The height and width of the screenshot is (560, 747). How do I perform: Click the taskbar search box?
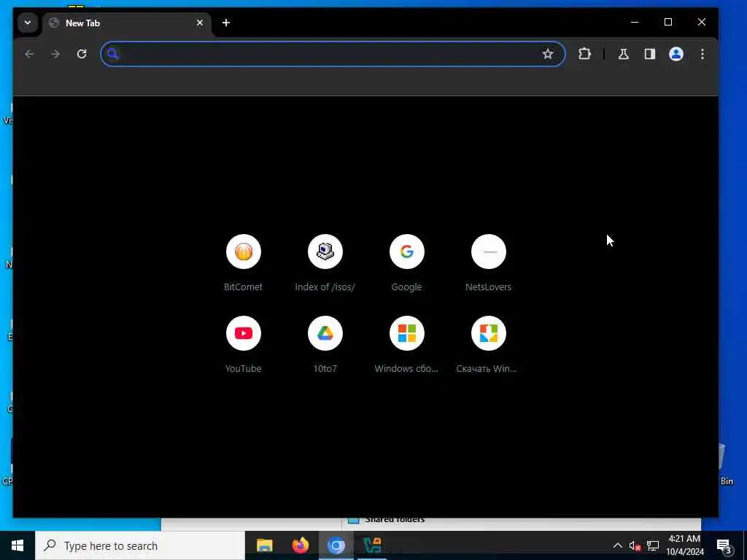point(140,545)
